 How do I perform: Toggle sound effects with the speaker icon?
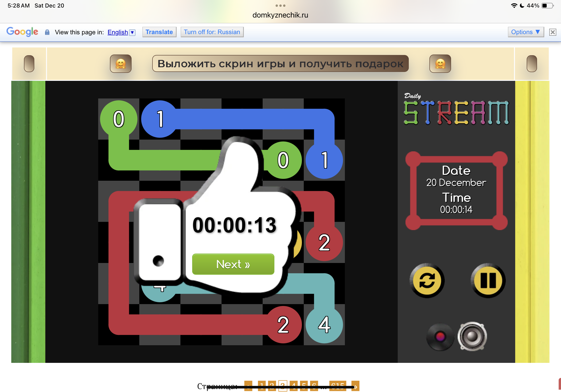point(472,336)
